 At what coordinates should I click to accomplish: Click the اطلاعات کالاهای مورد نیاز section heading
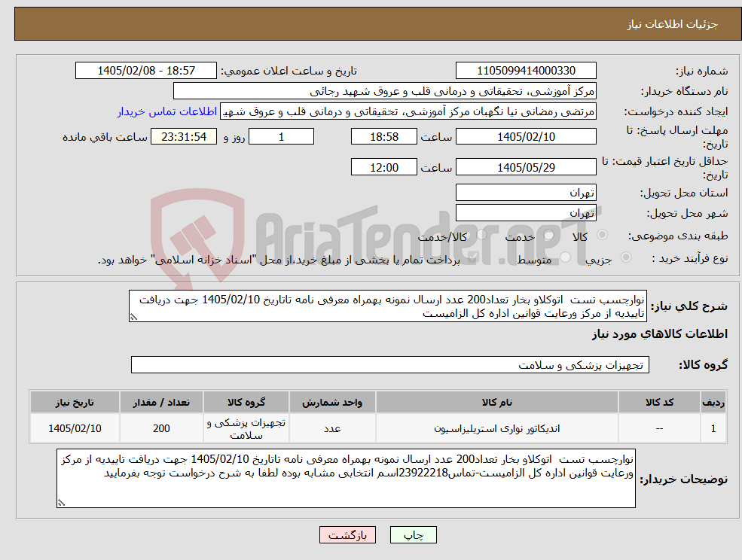tap(660, 334)
